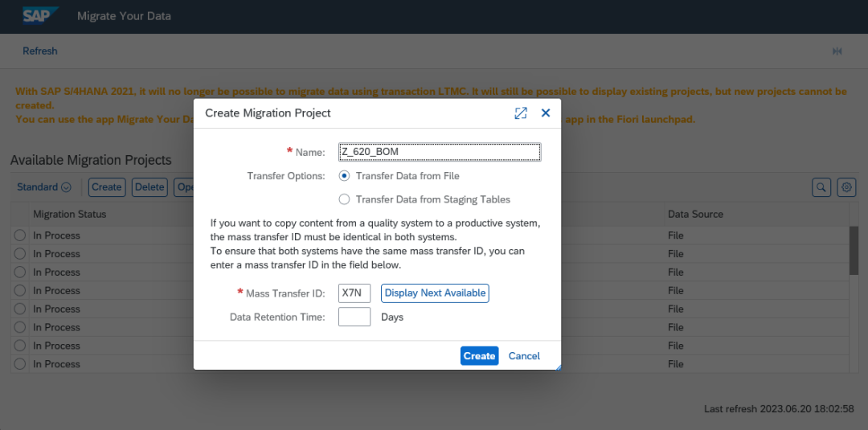Click Delete button in table toolbar
This screenshot has height=430, width=868.
pyautogui.click(x=149, y=187)
